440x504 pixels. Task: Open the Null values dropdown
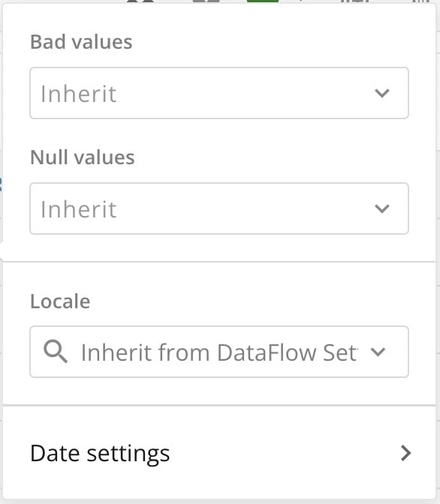coord(219,208)
